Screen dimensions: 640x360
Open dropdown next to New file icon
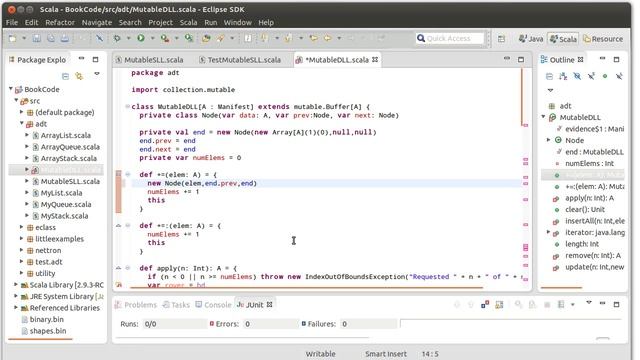point(24,38)
